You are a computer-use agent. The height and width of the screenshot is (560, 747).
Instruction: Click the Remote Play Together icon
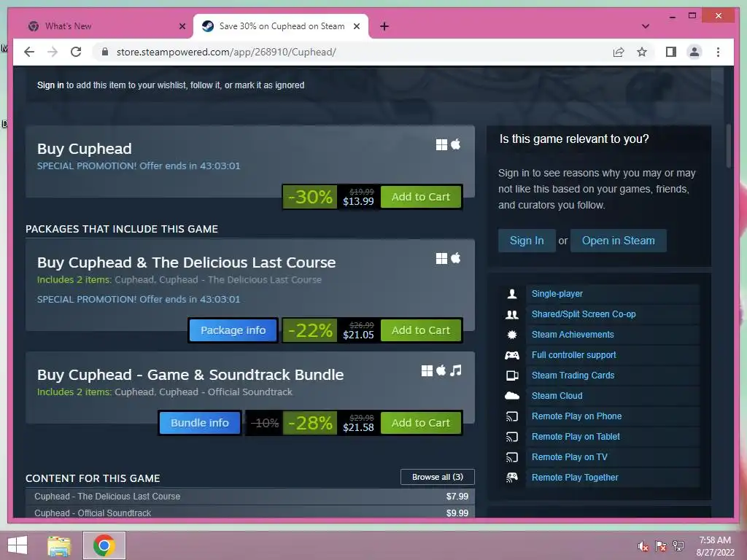(x=512, y=478)
